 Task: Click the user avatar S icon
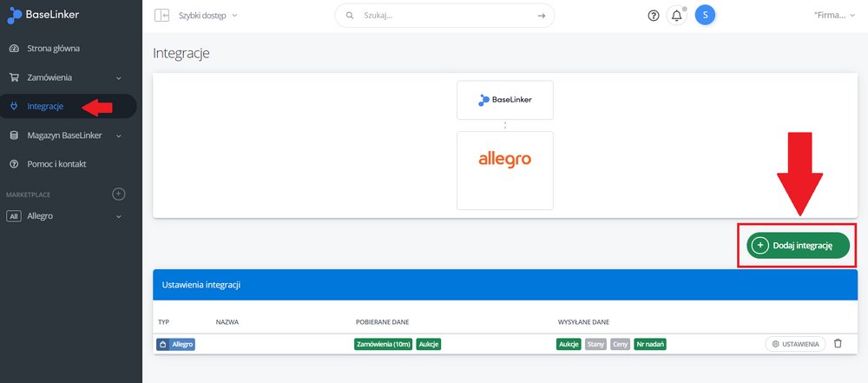705,16
